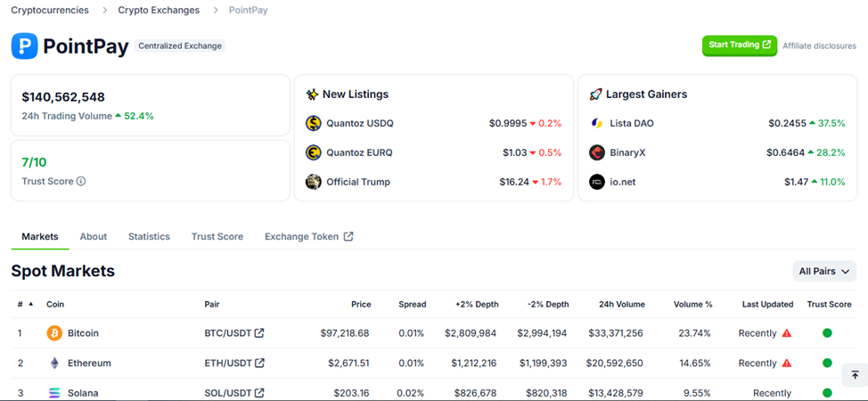868x401 pixels.
Task: Click the io.net token icon
Action: click(597, 182)
